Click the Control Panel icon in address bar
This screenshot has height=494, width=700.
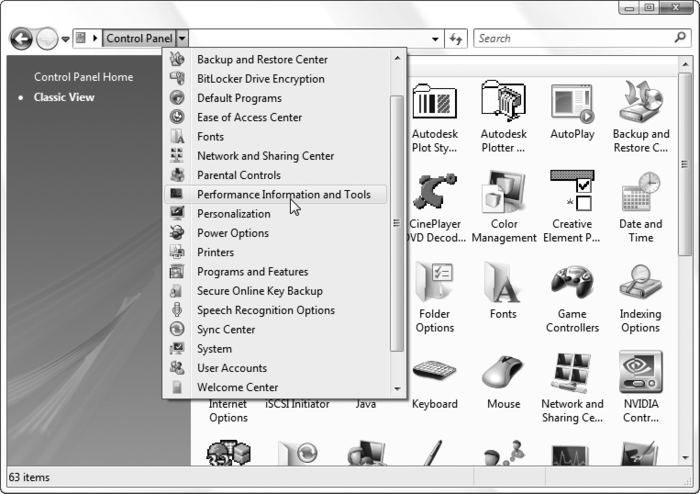[81, 38]
